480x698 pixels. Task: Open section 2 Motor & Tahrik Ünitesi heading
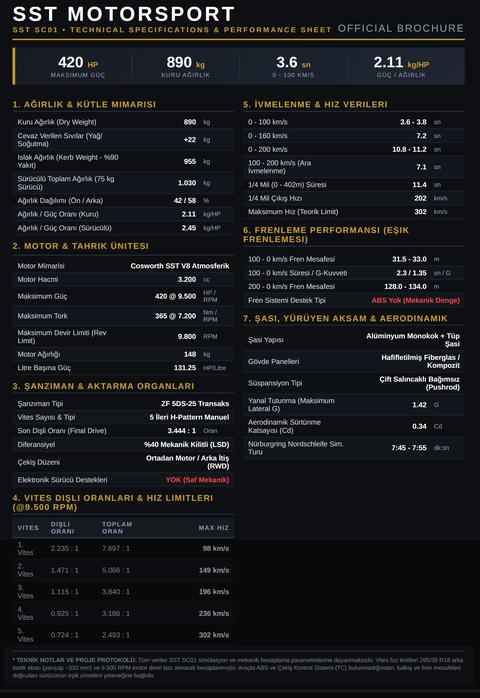click(81, 246)
